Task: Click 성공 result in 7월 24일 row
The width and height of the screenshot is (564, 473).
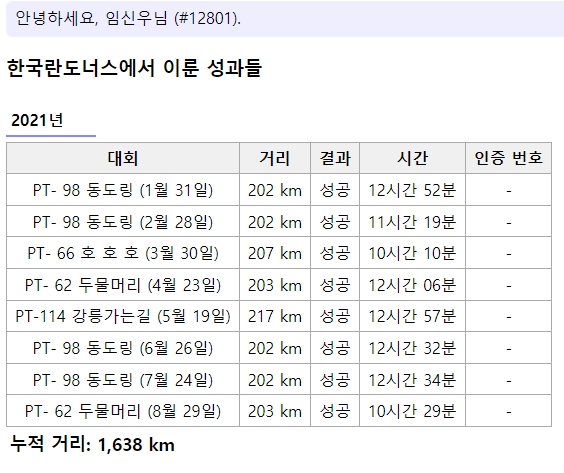Action: [x=335, y=380]
